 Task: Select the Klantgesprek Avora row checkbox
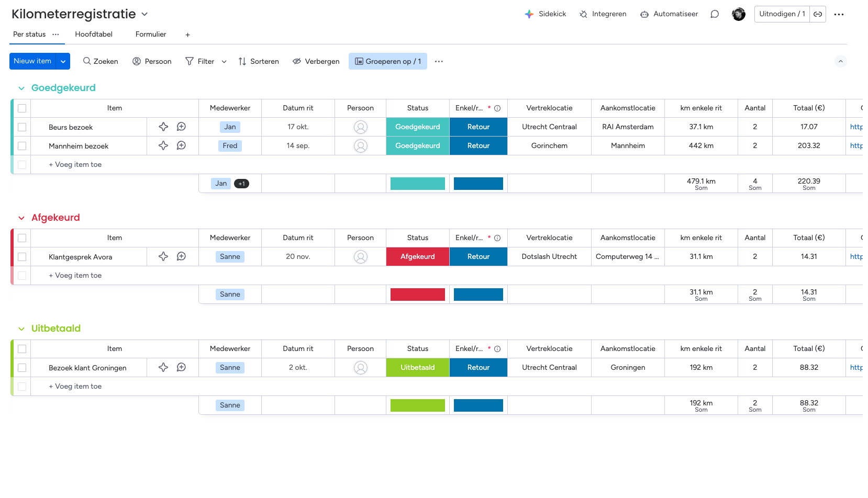click(x=22, y=257)
